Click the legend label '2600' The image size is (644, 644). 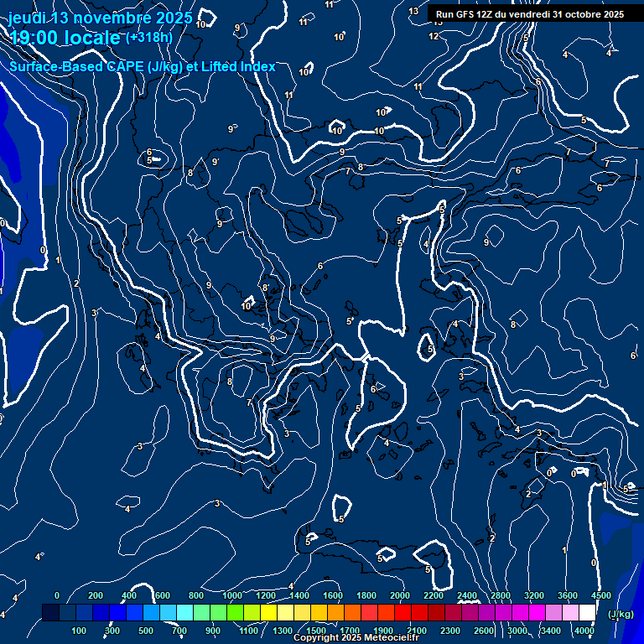[x=484, y=631]
